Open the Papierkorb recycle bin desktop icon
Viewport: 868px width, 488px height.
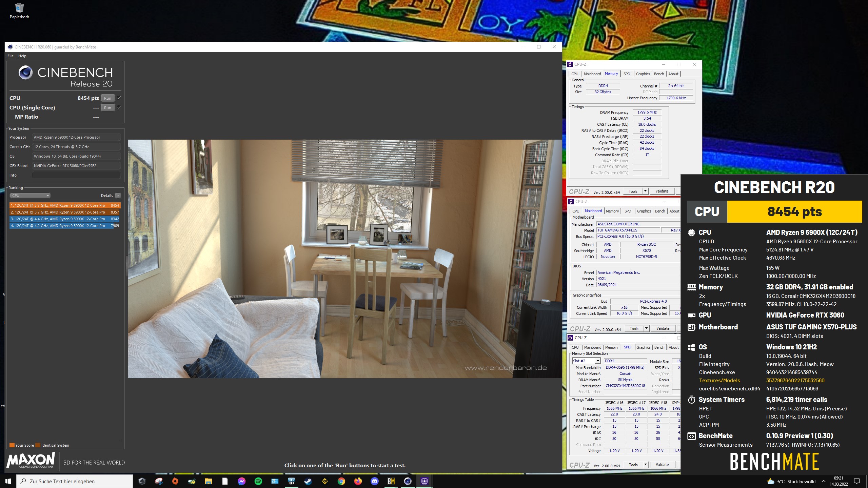coord(19,11)
